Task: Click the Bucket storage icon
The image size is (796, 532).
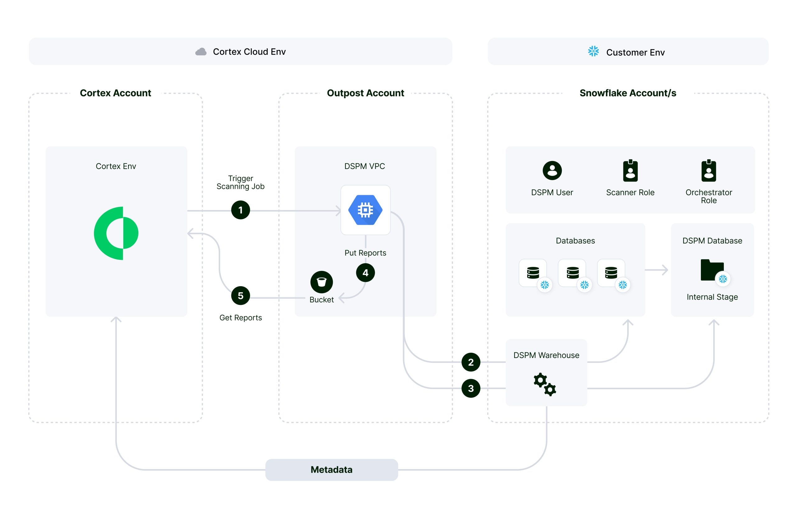Action: point(322,282)
